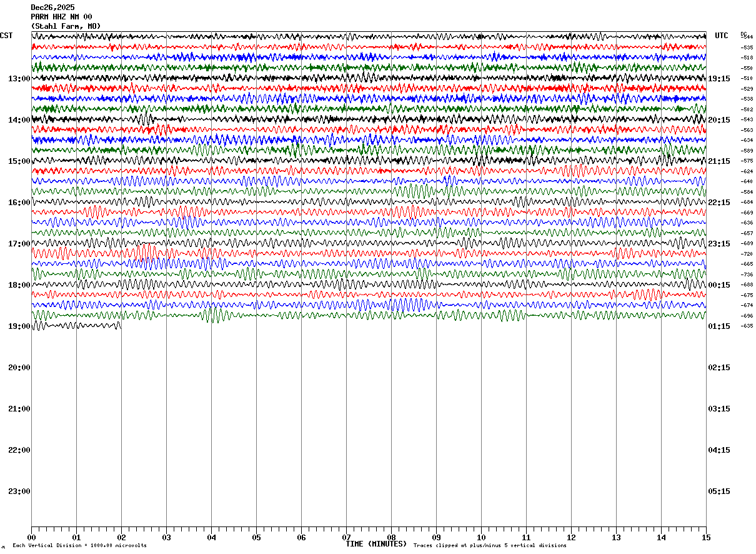Viewport: 756px width, 554px height.
Task: Click minute 00 on the time axis
Action: (x=31, y=538)
